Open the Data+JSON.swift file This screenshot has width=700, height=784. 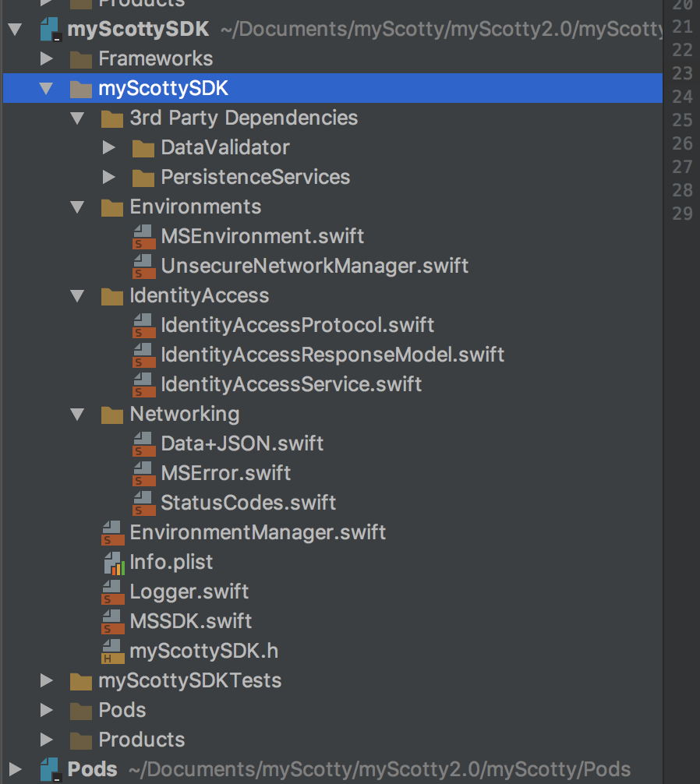coord(242,443)
